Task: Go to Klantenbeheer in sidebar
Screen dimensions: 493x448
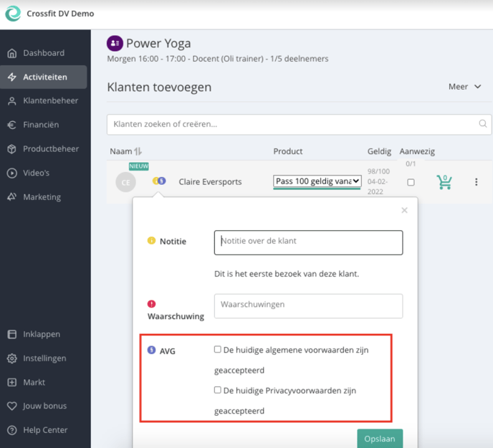Action: (x=50, y=101)
